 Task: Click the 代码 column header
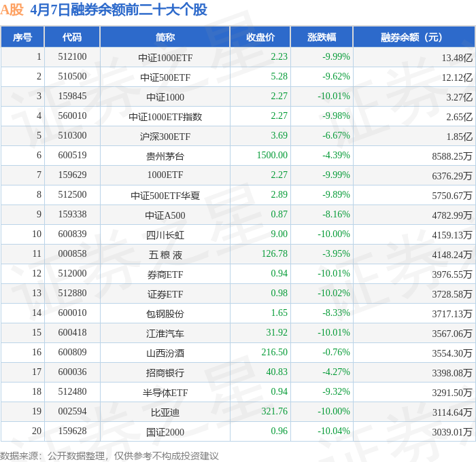coord(72,37)
